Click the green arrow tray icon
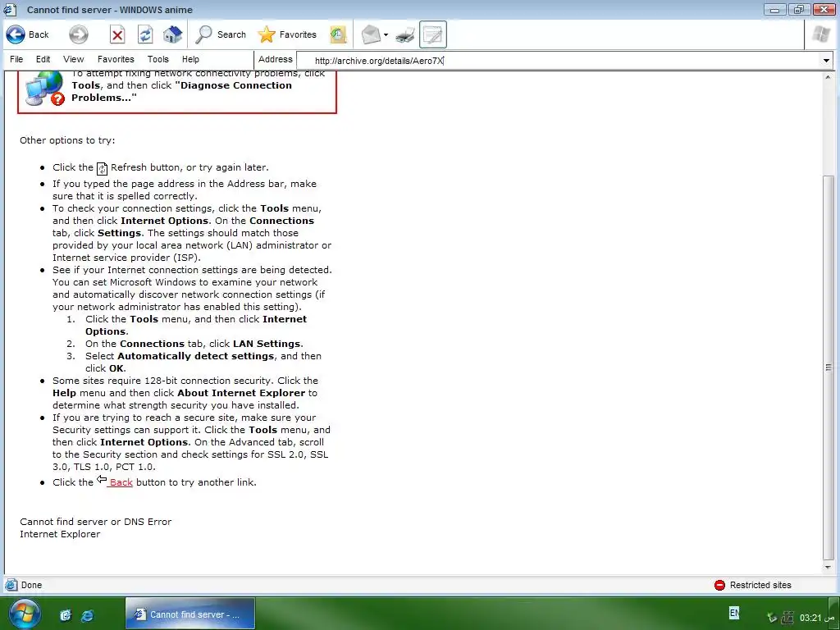The image size is (840, 630). (x=771, y=618)
